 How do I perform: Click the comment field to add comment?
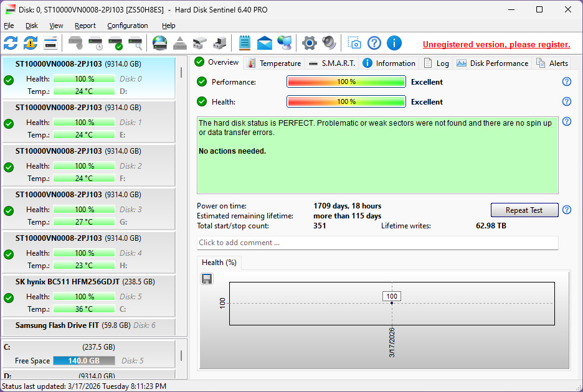point(377,243)
